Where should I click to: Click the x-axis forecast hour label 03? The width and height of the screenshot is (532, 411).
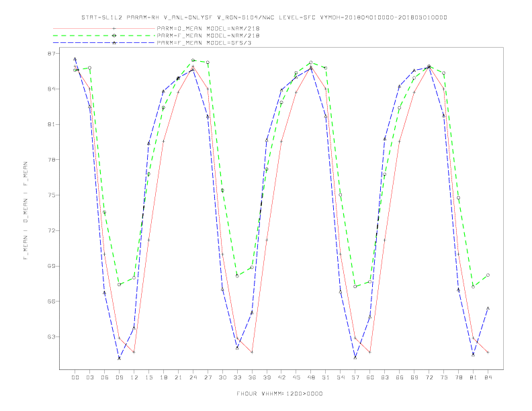pos(89,377)
